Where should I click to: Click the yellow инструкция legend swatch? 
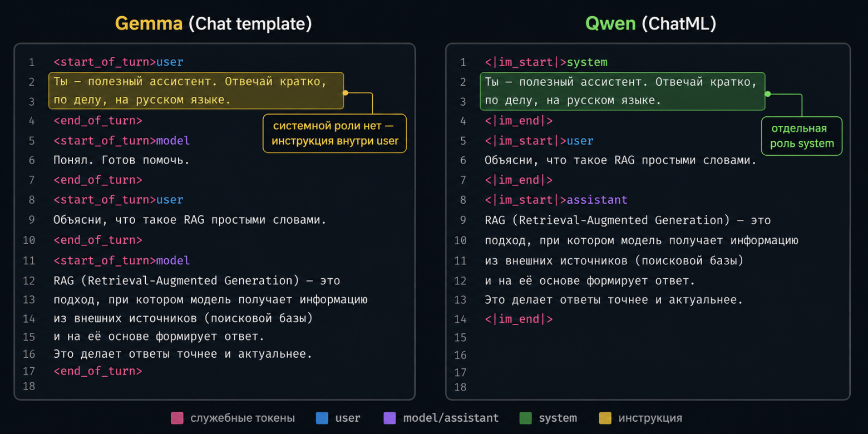605,418
